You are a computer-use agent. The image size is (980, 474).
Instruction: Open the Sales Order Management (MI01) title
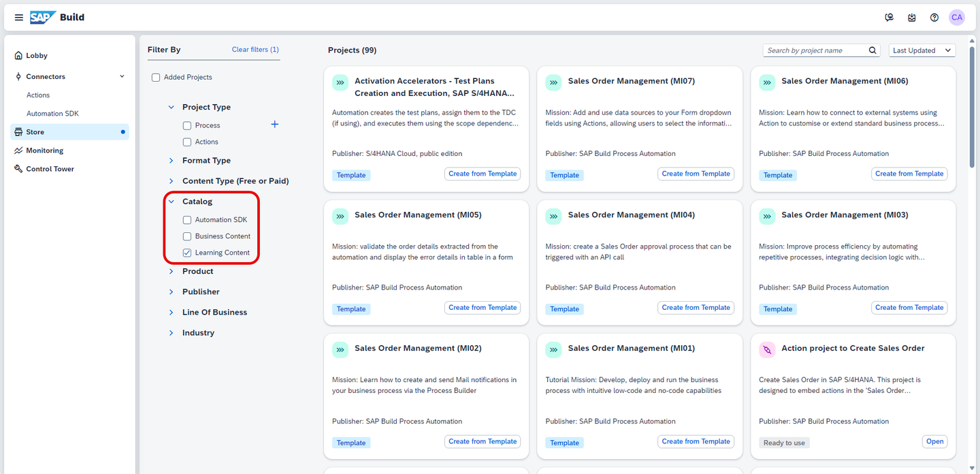click(x=632, y=348)
